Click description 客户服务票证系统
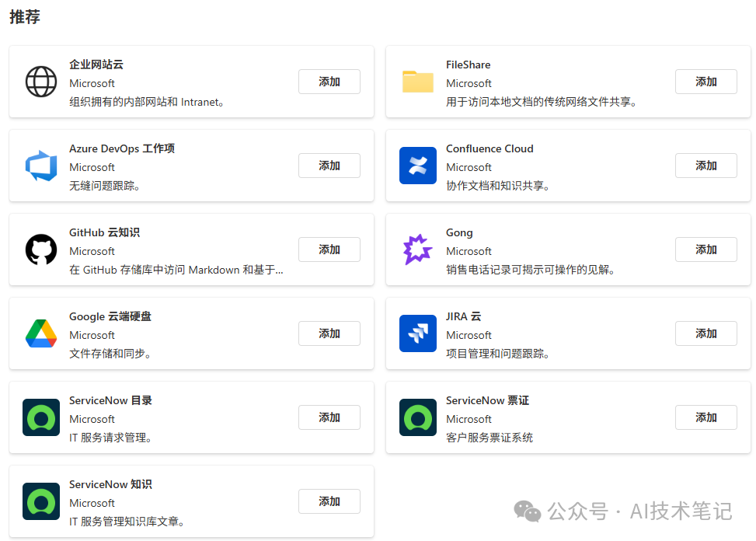Image resolution: width=756 pixels, height=541 pixels. click(x=489, y=438)
